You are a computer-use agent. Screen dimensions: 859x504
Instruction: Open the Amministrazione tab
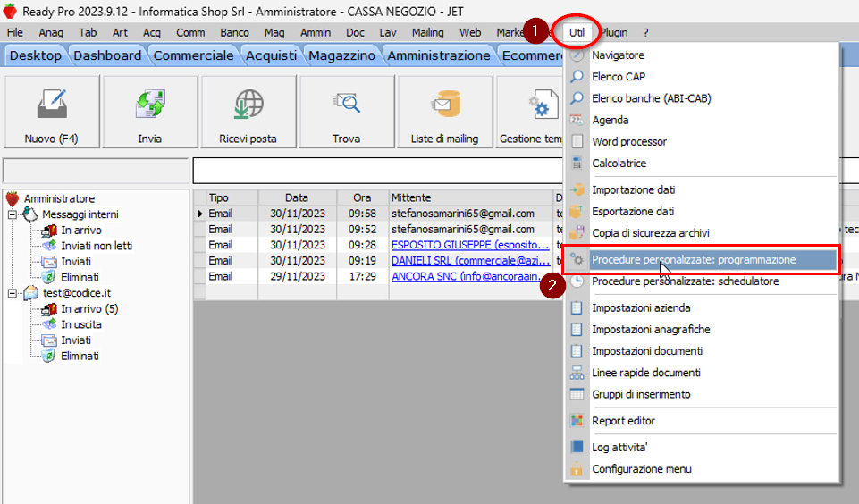[x=439, y=56]
